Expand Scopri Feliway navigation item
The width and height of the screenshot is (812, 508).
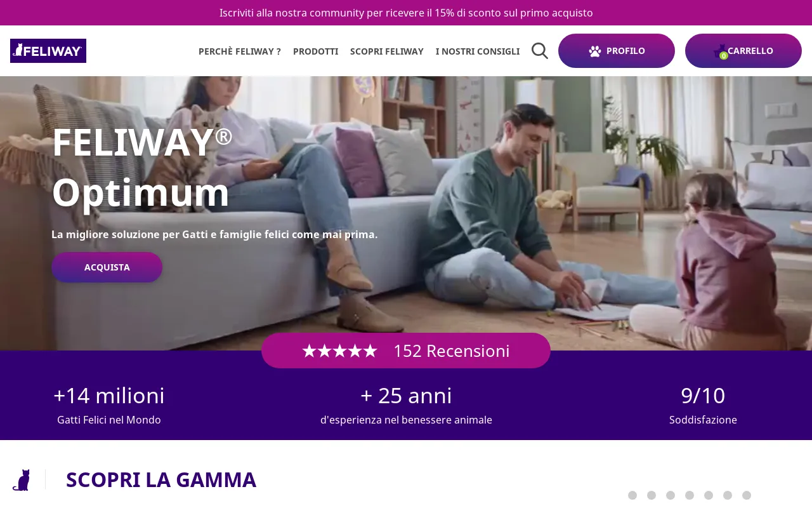pos(387,51)
